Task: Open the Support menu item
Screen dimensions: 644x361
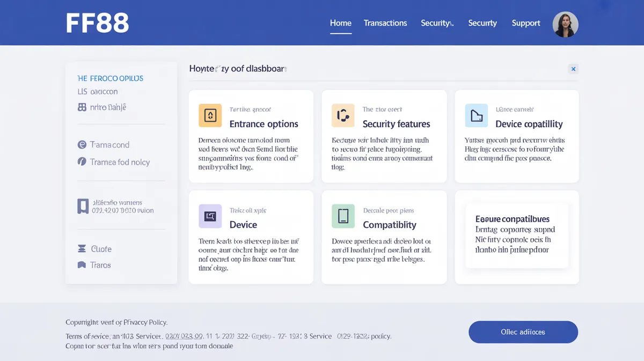Action: (x=525, y=23)
